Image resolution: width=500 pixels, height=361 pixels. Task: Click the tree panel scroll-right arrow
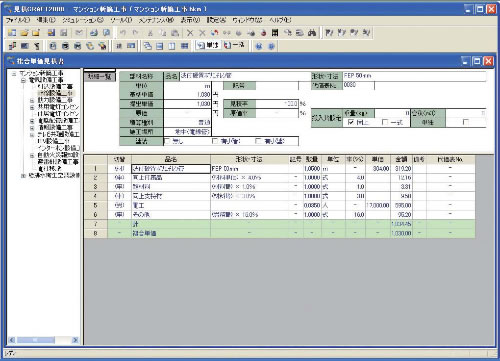(x=75, y=340)
